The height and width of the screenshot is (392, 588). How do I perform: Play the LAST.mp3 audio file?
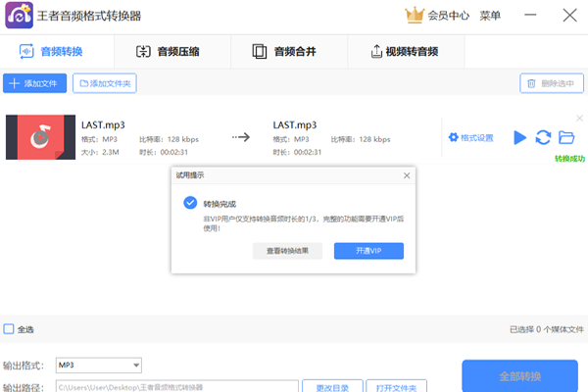pos(520,137)
